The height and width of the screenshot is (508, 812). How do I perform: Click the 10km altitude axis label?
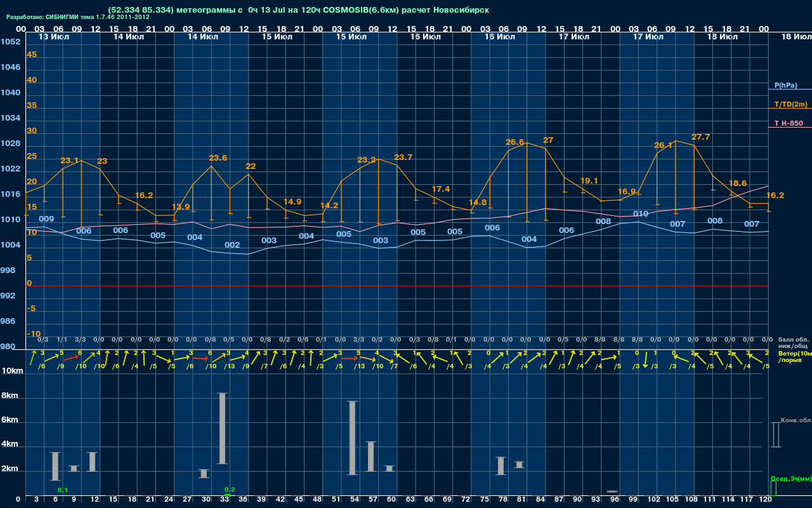tap(11, 371)
